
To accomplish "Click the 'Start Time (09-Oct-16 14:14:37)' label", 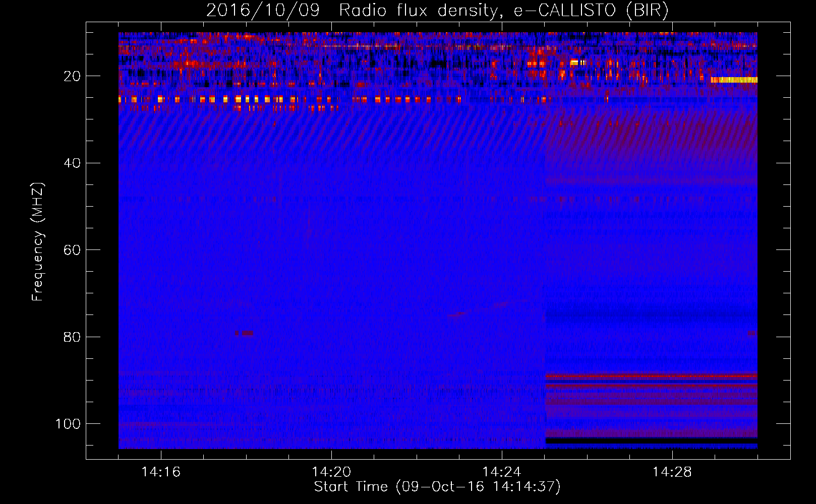I will 437,487.
